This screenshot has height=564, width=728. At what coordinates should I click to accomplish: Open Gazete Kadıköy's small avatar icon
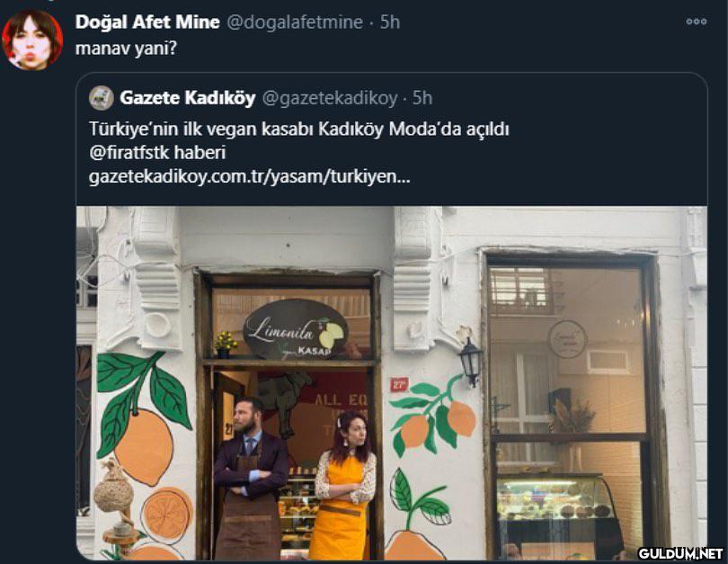pyautogui.click(x=102, y=98)
